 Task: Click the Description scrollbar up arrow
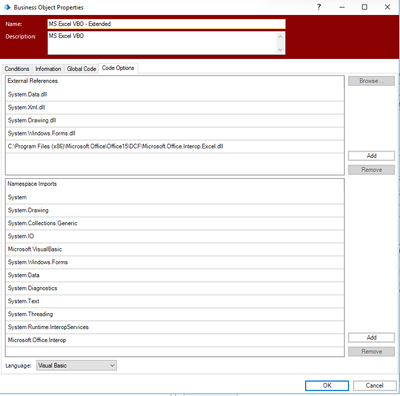280,36
